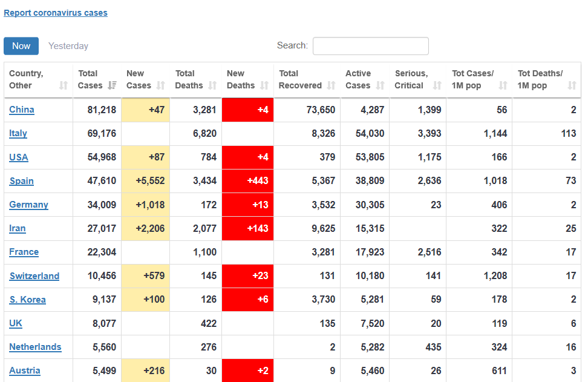Click Germany total recovered 3,532
The image size is (588, 382).
[323, 205]
